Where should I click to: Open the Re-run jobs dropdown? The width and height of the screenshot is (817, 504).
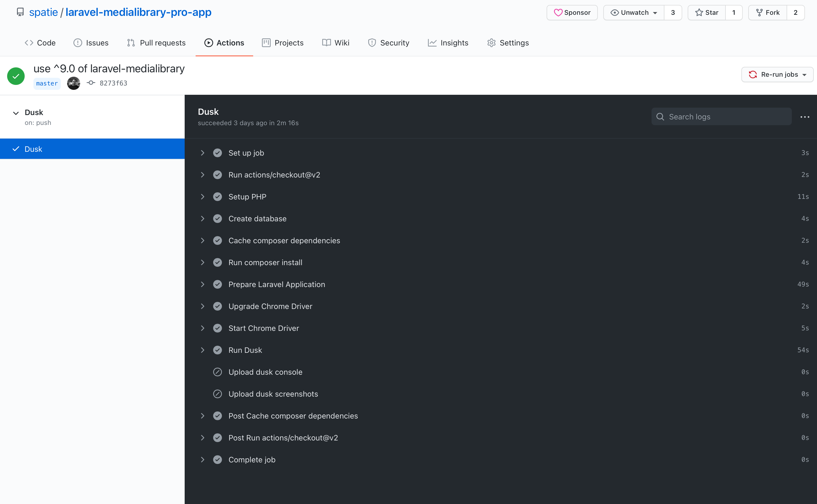click(777, 74)
